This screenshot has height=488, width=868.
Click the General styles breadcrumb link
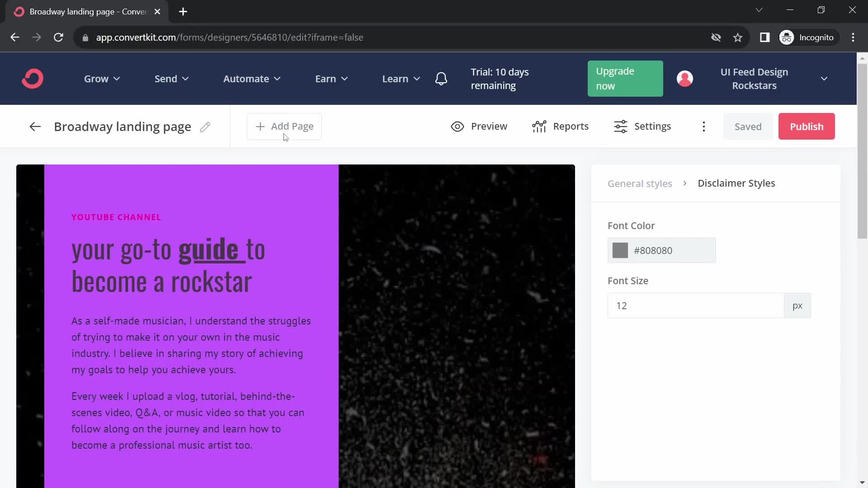[x=640, y=183]
